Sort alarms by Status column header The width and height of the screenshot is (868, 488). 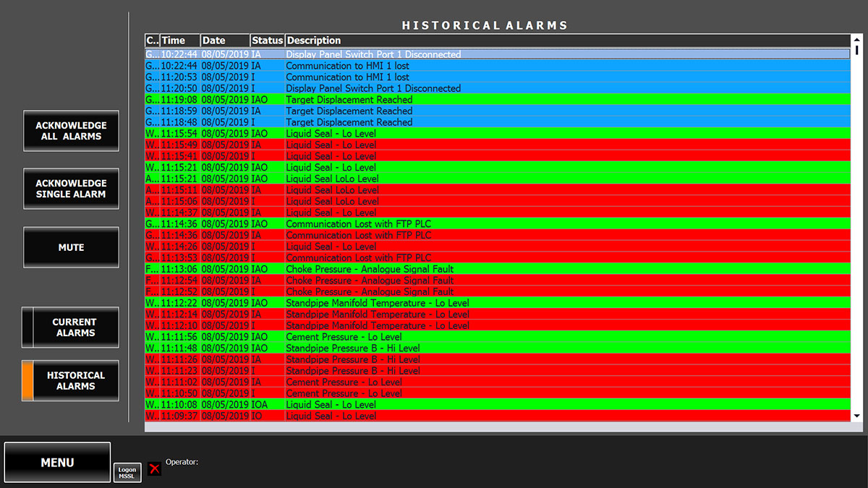pyautogui.click(x=267, y=40)
